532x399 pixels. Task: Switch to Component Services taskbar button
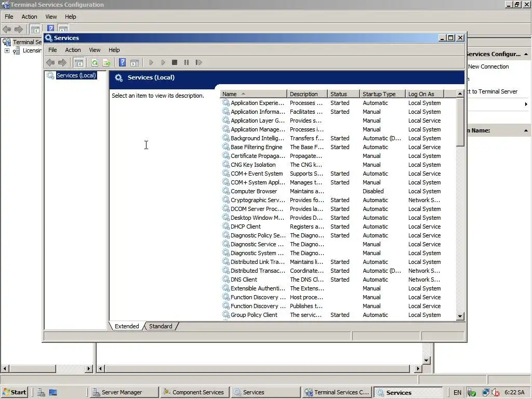pos(195,392)
